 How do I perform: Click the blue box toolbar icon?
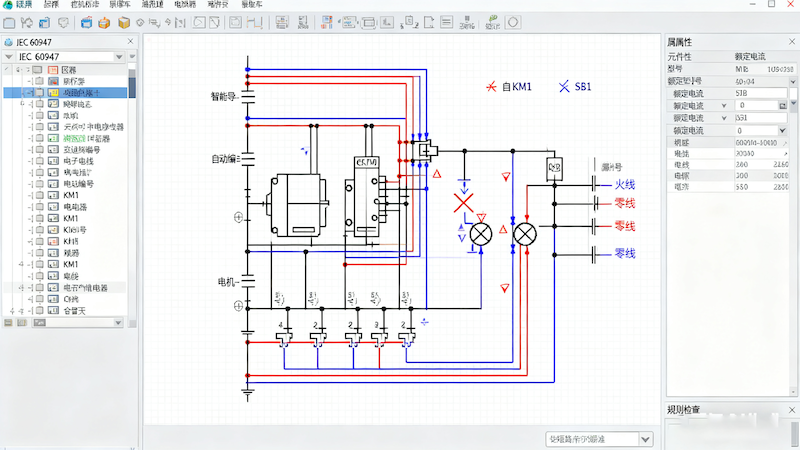click(x=84, y=21)
